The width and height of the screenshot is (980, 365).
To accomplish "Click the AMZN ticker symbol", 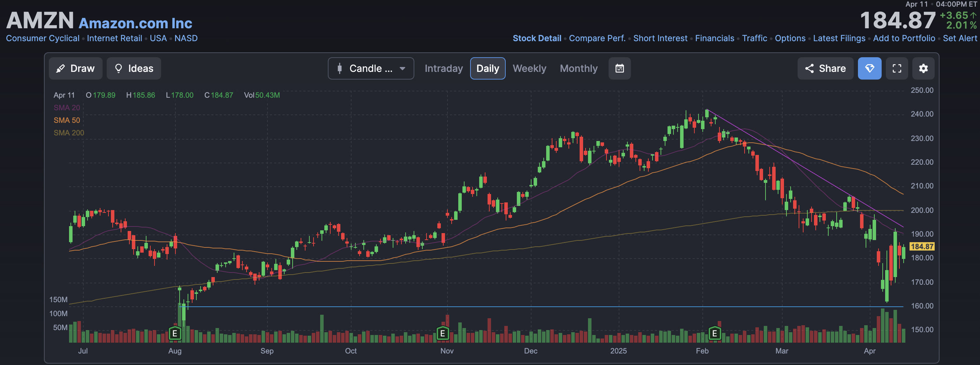I will pos(40,20).
